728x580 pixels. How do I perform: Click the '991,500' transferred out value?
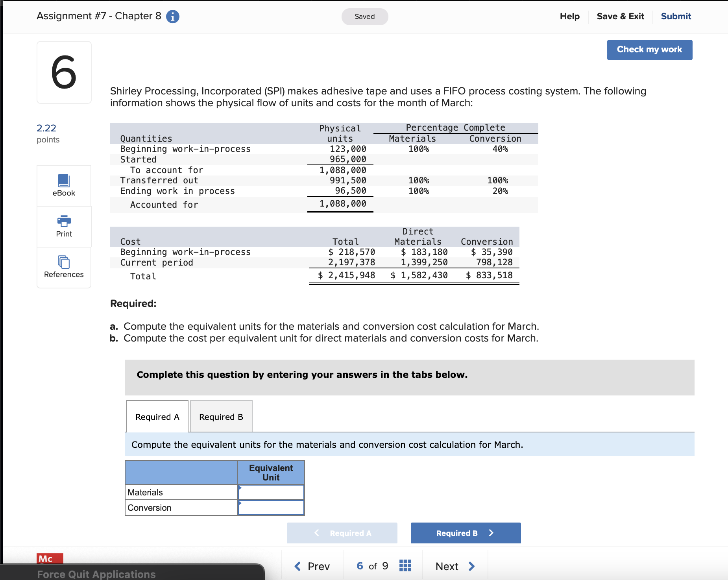pos(348,180)
